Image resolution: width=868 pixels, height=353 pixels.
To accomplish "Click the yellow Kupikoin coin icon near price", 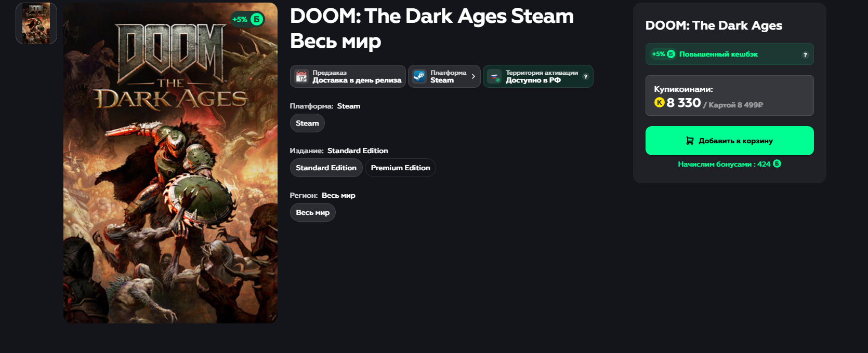I will [660, 102].
